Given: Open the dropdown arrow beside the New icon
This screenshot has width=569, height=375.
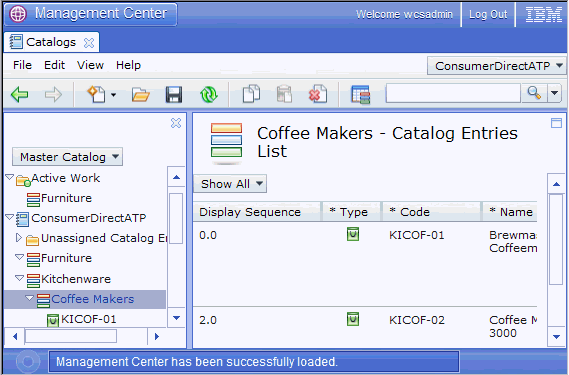Looking at the screenshot, I should point(114,95).
